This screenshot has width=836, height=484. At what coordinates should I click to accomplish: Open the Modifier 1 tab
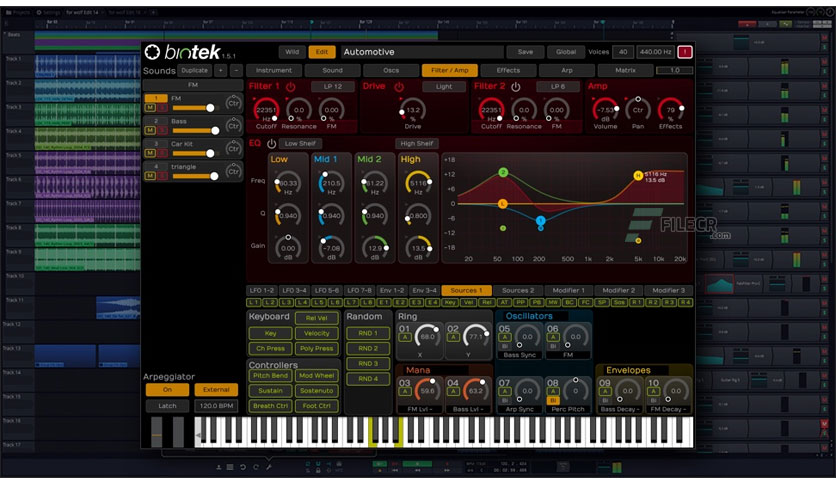[568, 291]
